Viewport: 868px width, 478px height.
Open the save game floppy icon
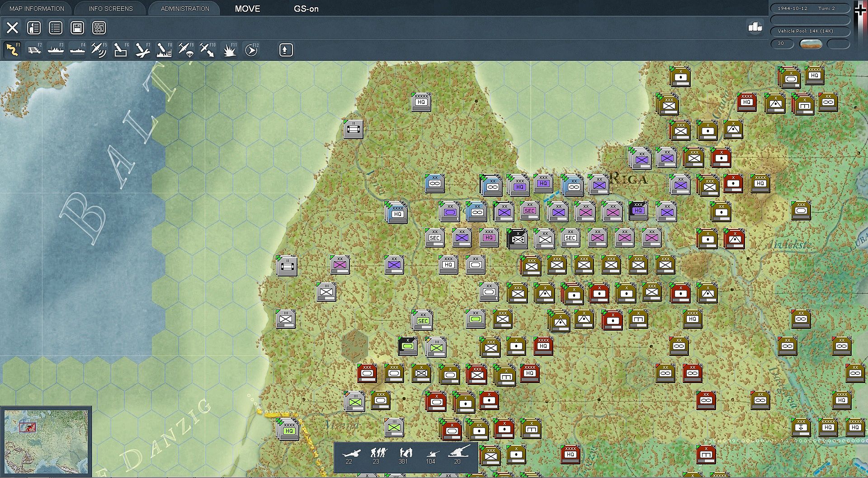[x=77, y=28]
